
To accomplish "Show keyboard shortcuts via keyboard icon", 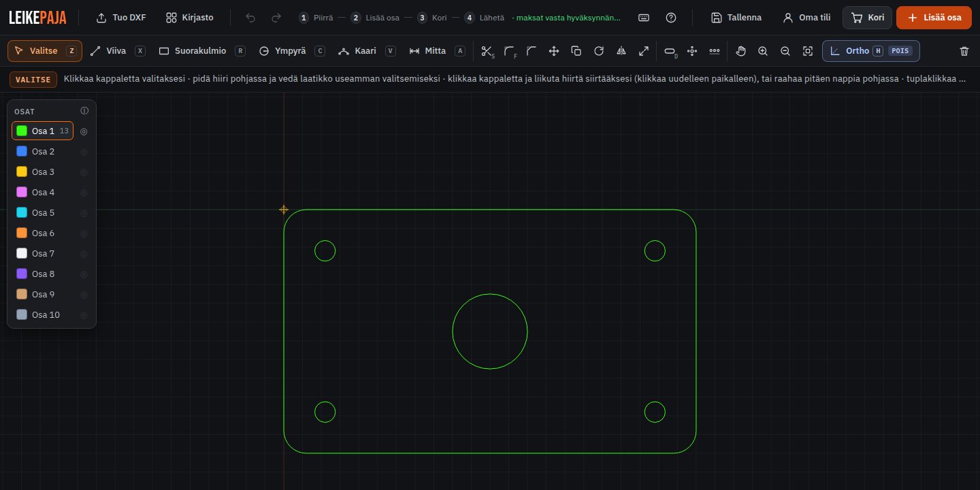I will (644, 18).
